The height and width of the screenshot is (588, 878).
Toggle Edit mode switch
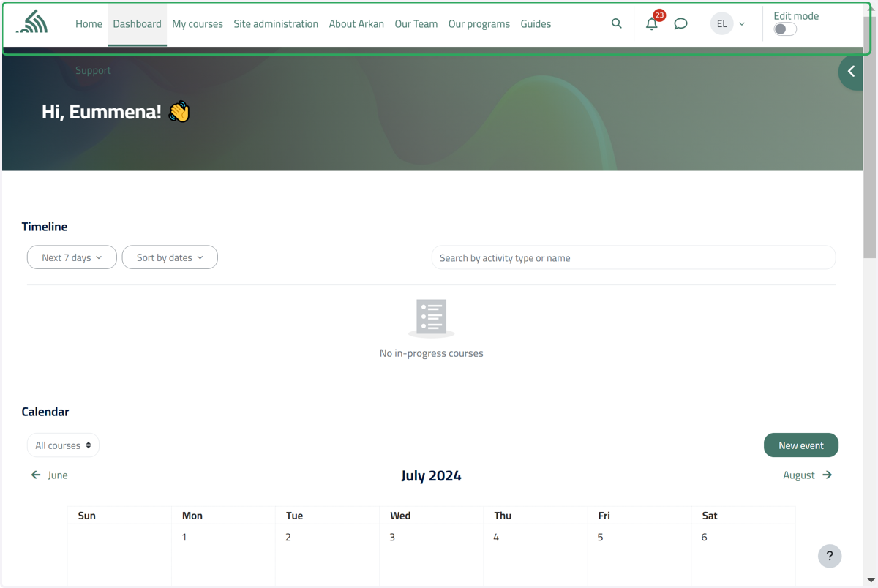785,29
